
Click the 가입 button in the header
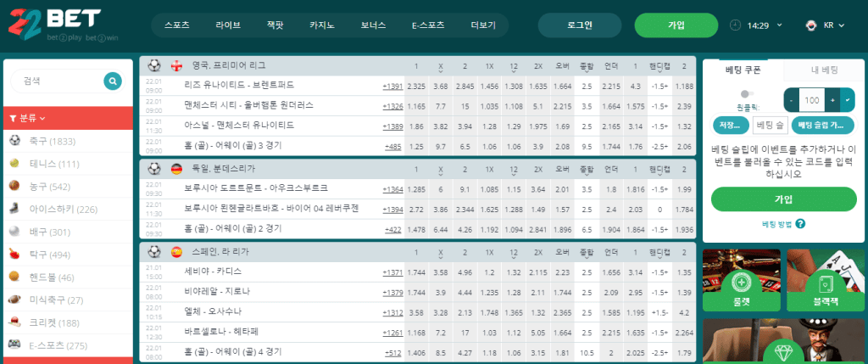coord(676,25)
